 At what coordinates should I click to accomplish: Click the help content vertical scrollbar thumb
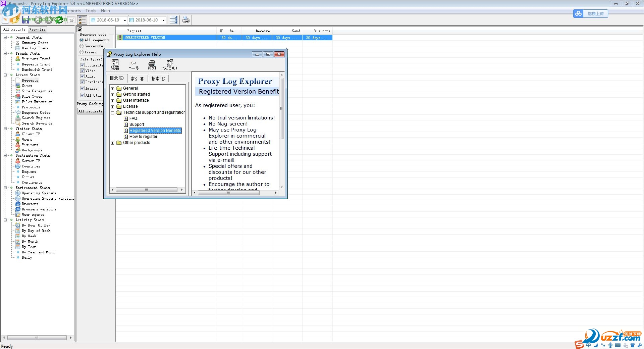click(x=282, y=108)
